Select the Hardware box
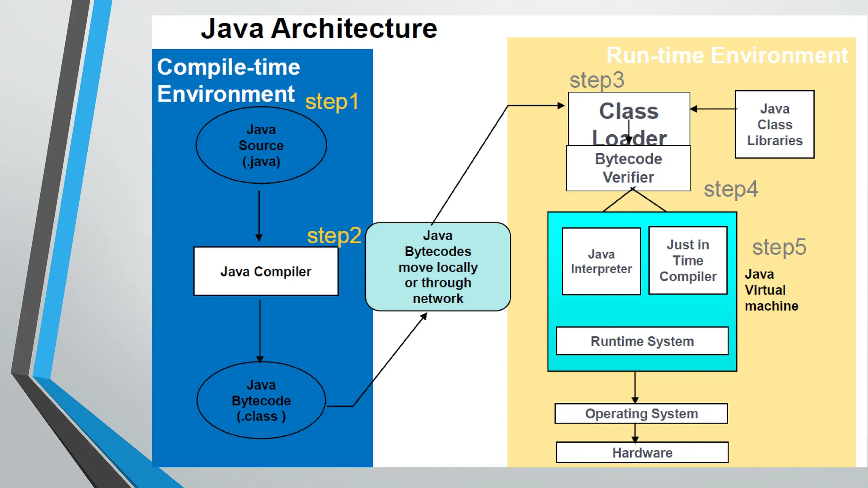Viewport: 868px width, 488px height. tap(642, 452)
